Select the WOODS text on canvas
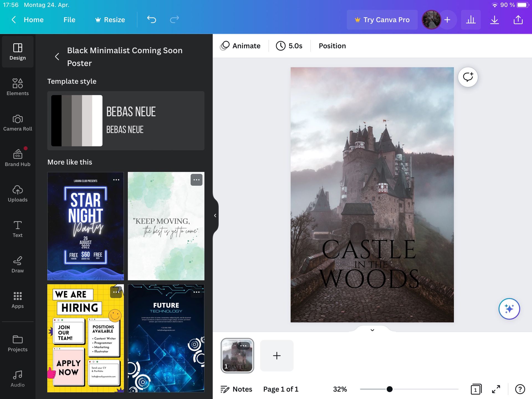This screenshot has height=399, width=532. pyautogui.click(x=369, y=279)
